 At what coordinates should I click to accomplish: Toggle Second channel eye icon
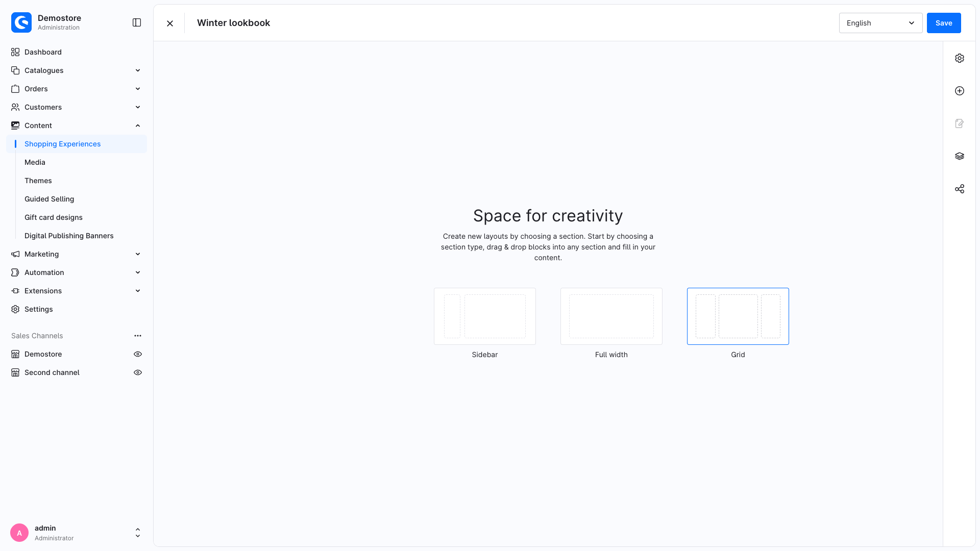tap(138, 372)
